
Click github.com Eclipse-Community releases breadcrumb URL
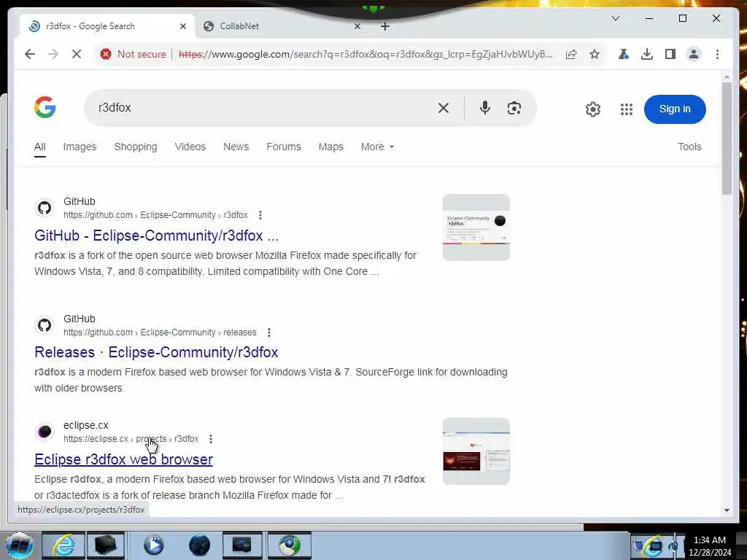pos(160,332)
